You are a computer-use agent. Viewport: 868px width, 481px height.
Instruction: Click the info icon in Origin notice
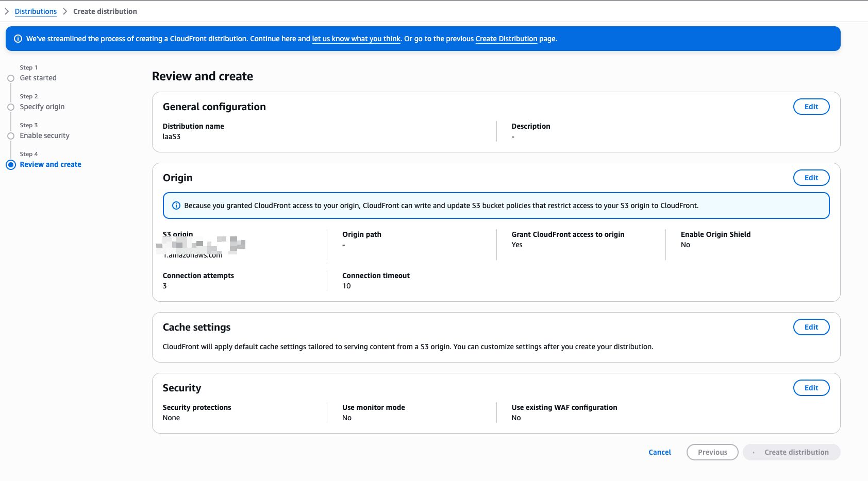pyautogui.click(x=176, y=205)
